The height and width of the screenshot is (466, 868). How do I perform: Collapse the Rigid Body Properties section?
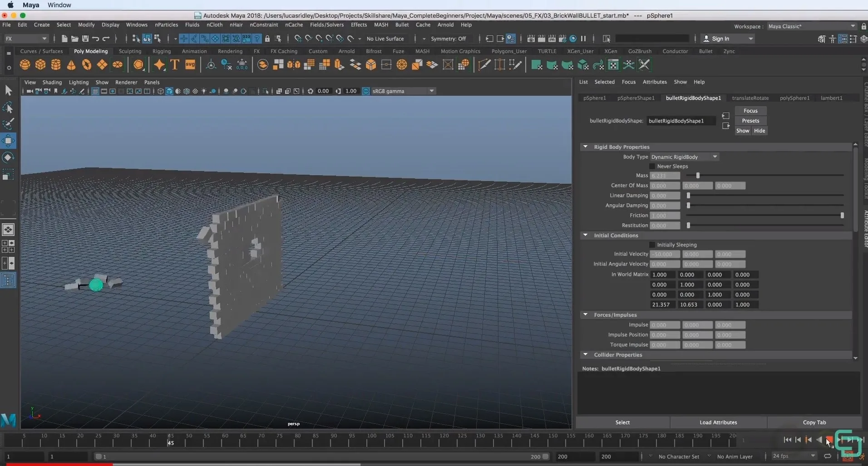coord(586,147)
